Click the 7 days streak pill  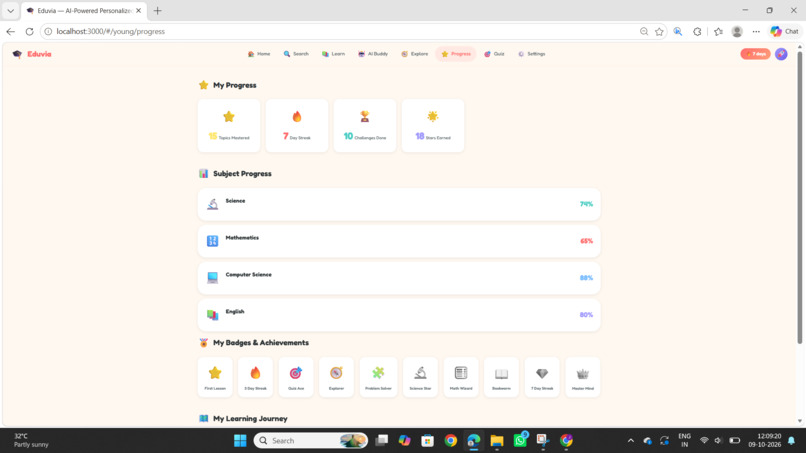tap(755, 54)
